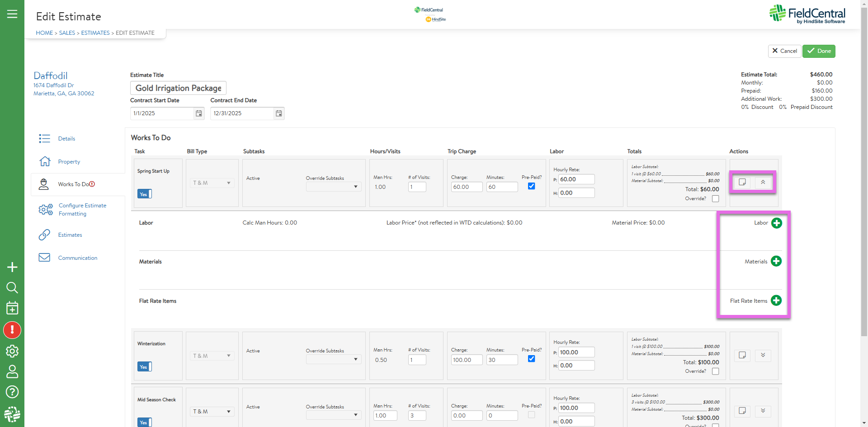Open the hamburger menu in the sidebar
Viewport: 868px width, 427px height.
(x=12, y=14)
